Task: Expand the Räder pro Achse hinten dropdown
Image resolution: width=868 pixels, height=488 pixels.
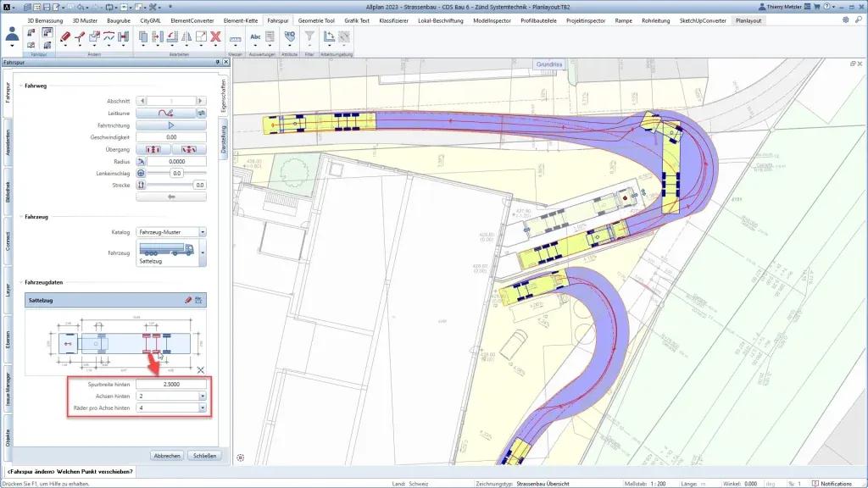Action: [202, 408]
